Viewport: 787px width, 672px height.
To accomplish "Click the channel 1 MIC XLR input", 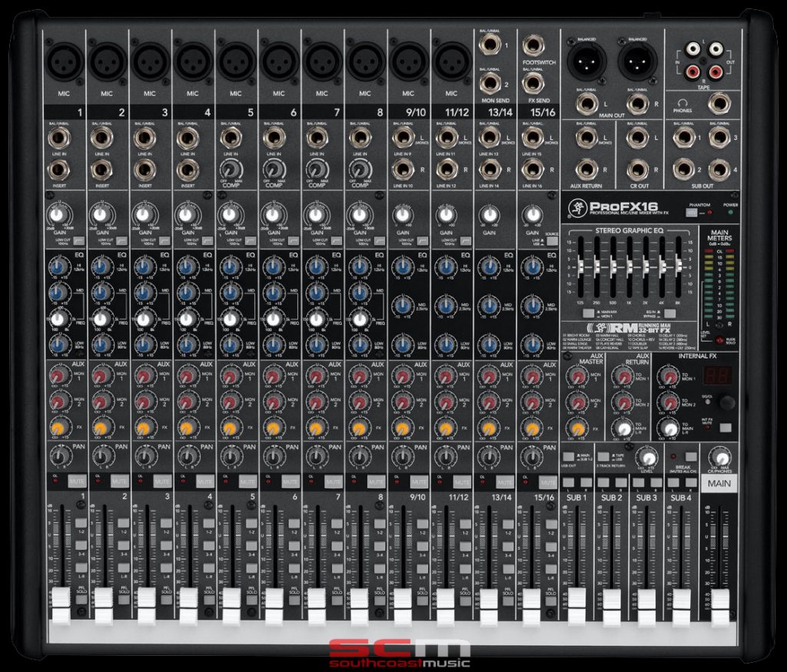I will (64, 61).
